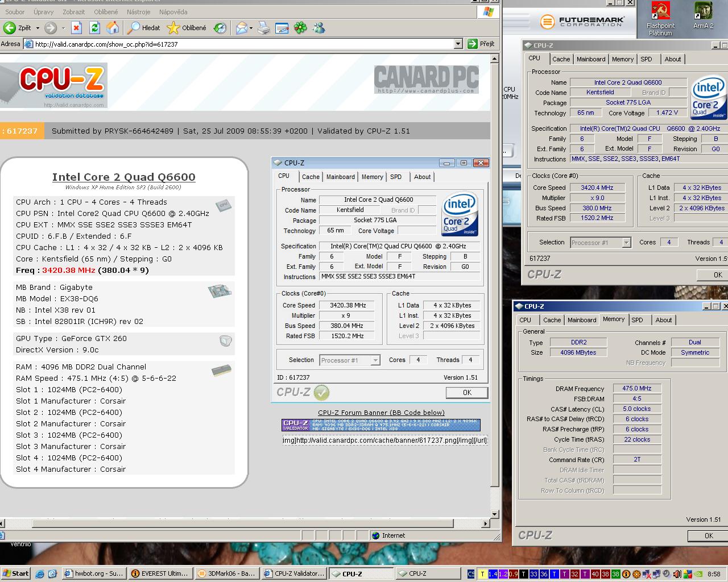Screen dimensions: 728x582
Task: Switch to Mainboard tab in top CPU-Z window
Action: 591,59
